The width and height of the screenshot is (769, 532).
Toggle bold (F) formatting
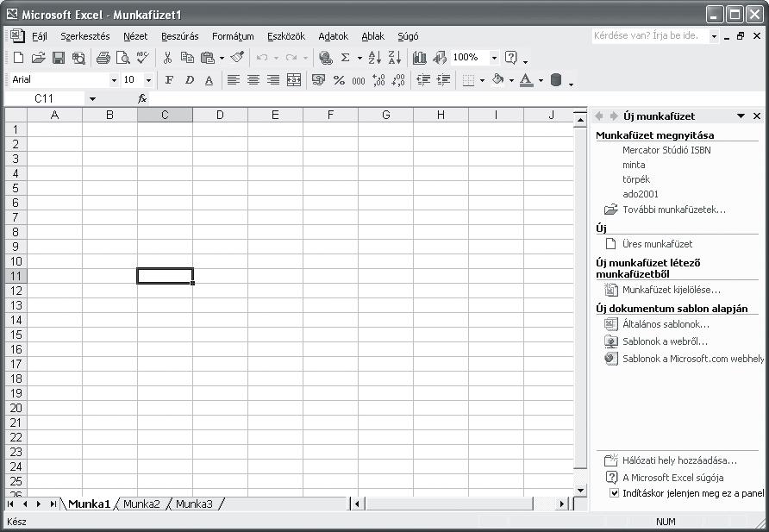tap(169, 80)
